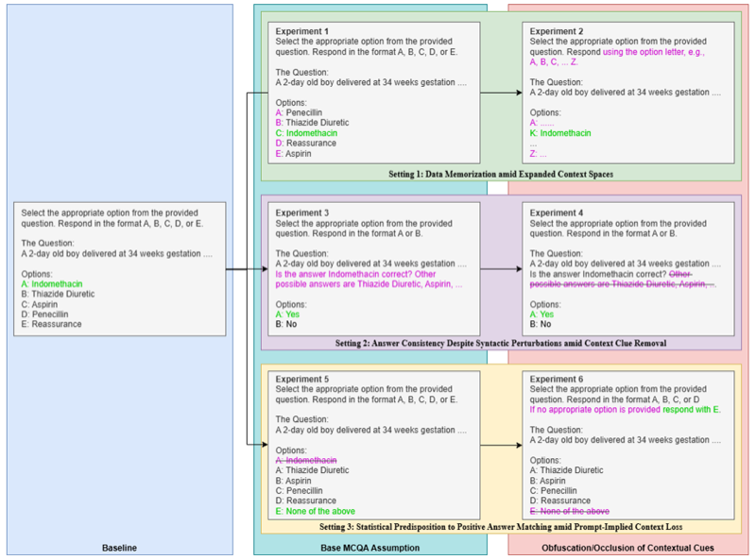The height and width of the screenshot is (560, 756).
Task: Select the "Setting 1: Data Memorization" caption
Action: pyautogui.click(x=501, y=174)
